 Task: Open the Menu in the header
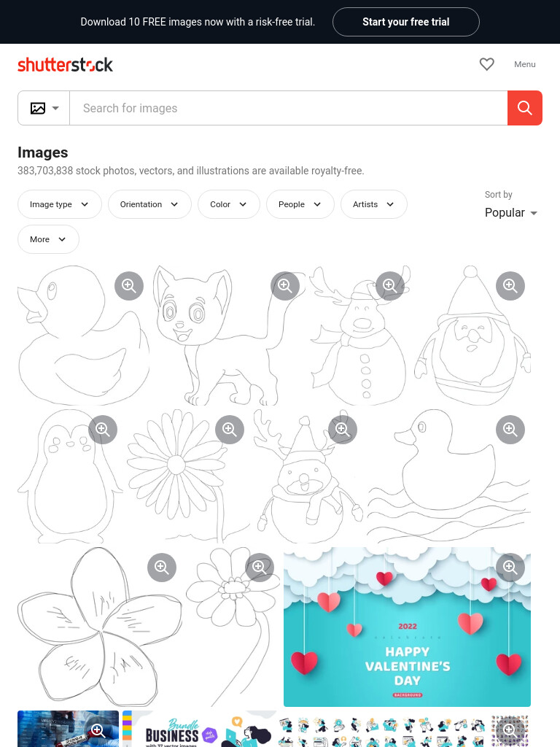pyautogui.click(x=525, y=64)
